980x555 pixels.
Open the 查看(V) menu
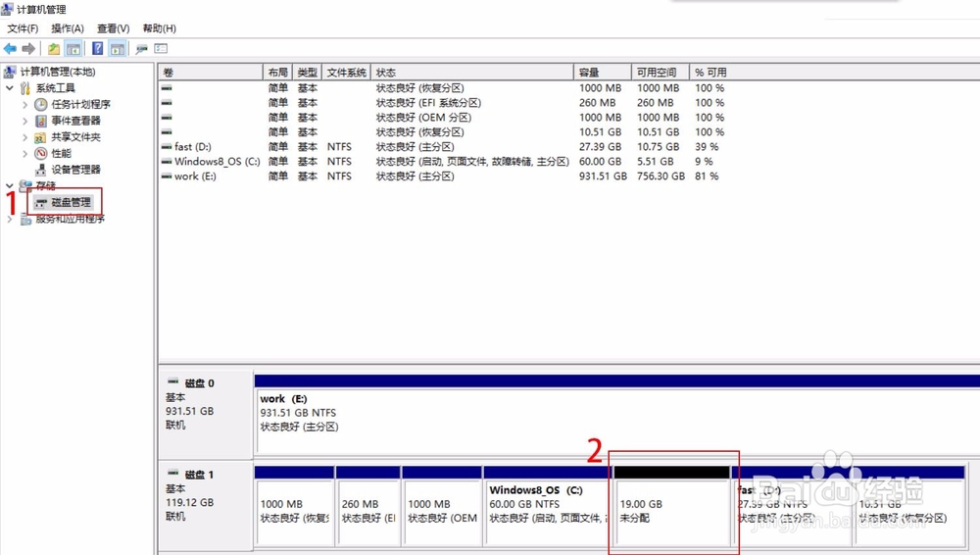click(113, 28)
